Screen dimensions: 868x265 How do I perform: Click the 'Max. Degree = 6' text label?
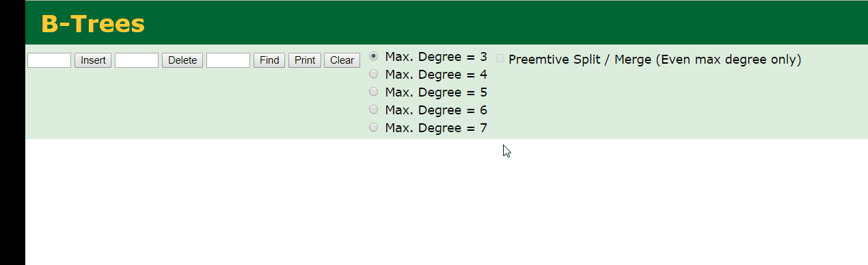(x=436, y=110)
